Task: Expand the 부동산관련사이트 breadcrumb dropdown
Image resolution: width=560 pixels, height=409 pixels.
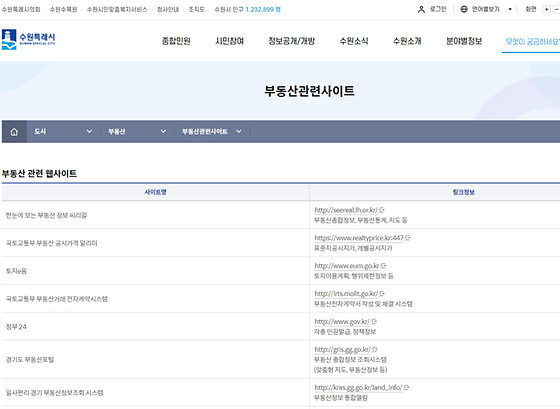Action: pos(212,132)
